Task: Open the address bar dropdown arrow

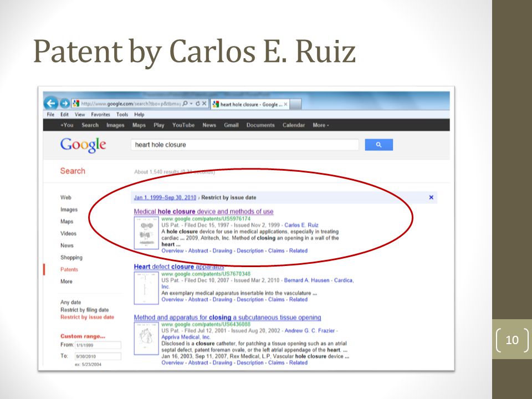Action: (191, 104)
